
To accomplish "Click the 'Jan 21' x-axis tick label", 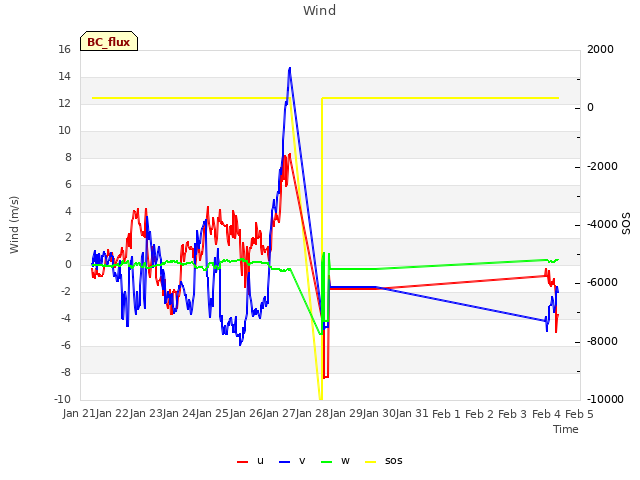I will click(x=78, y=413).
